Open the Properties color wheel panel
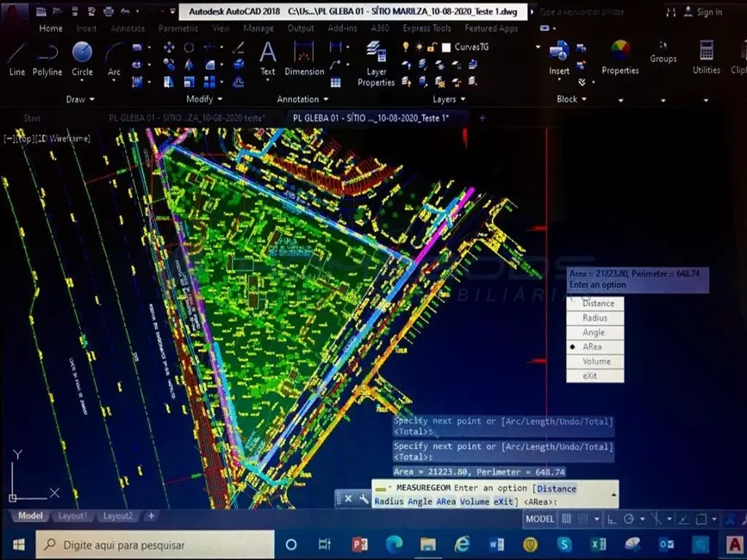The image size is (747, 560). click(620, 53)
